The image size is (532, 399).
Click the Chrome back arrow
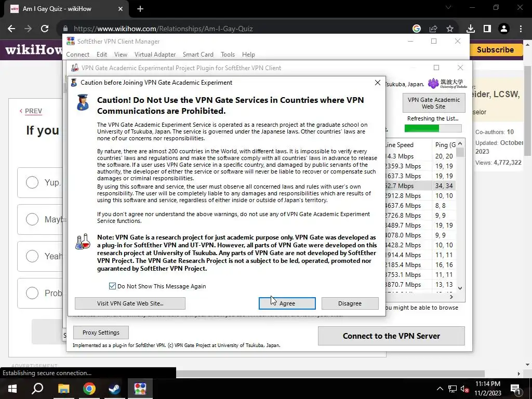tap(11, 29)
